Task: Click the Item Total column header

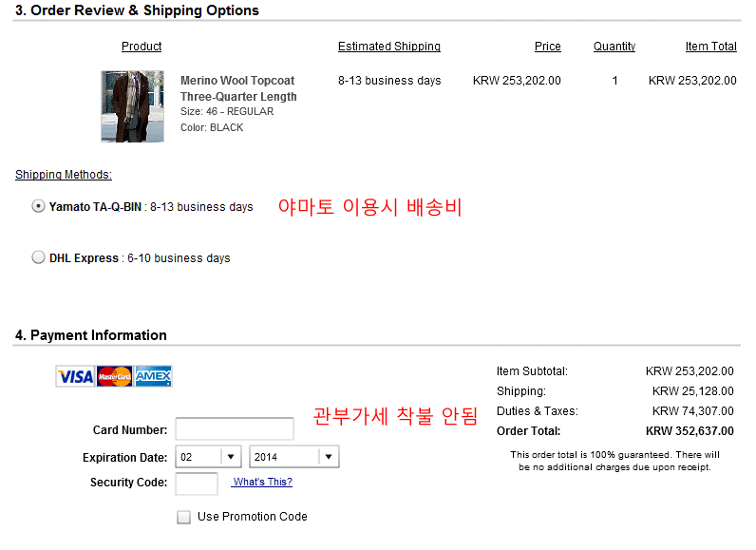Action: (711, 47)
